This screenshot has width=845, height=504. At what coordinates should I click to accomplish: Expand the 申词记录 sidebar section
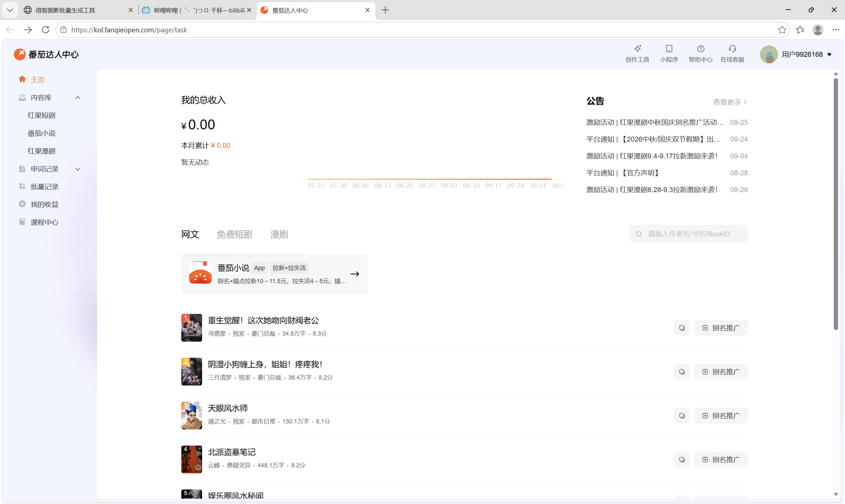[x=77, y=169]
